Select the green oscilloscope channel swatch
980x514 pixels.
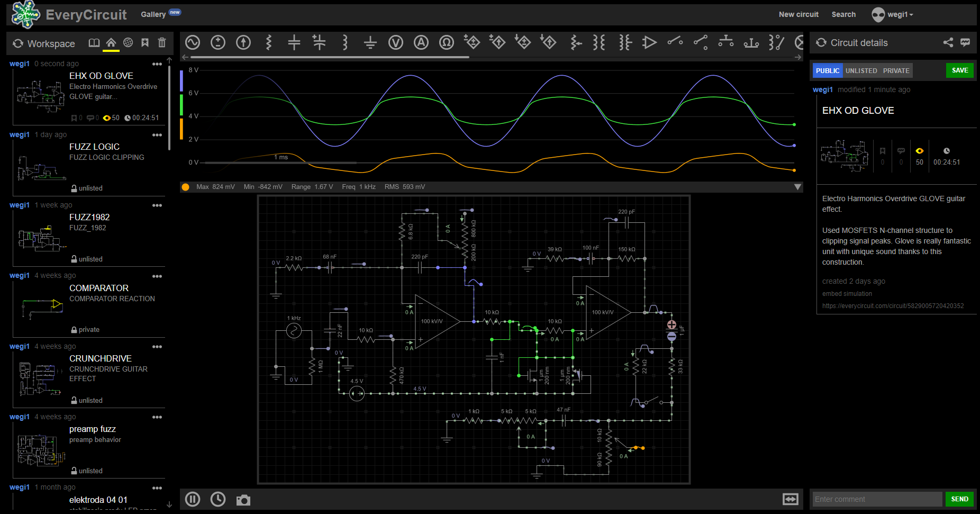(182, 105)
